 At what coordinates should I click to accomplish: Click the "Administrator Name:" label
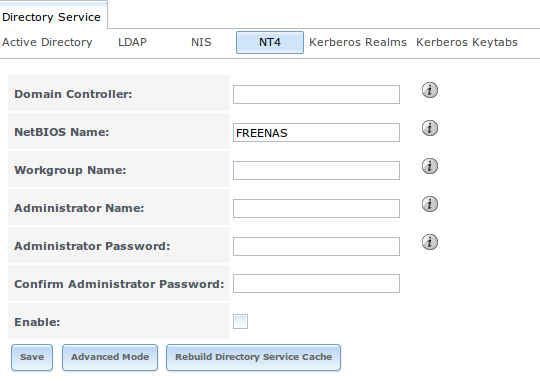79,208
